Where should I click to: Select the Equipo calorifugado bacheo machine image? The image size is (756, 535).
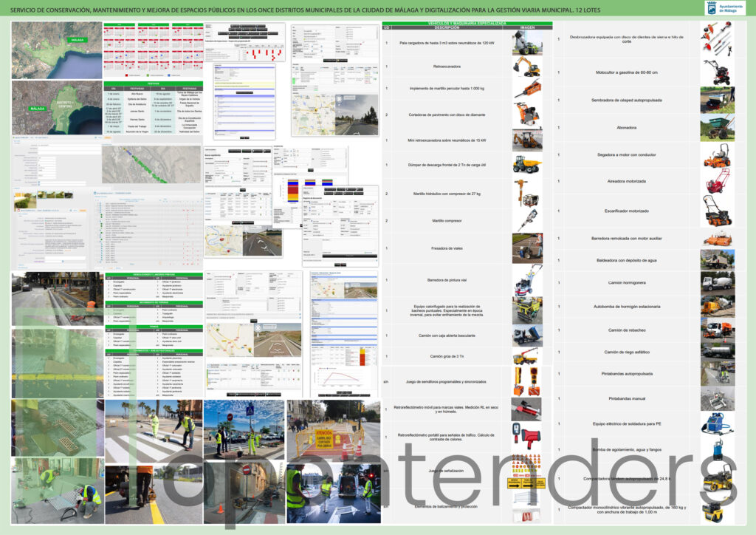pyautogui.click(x=527, y=310)
